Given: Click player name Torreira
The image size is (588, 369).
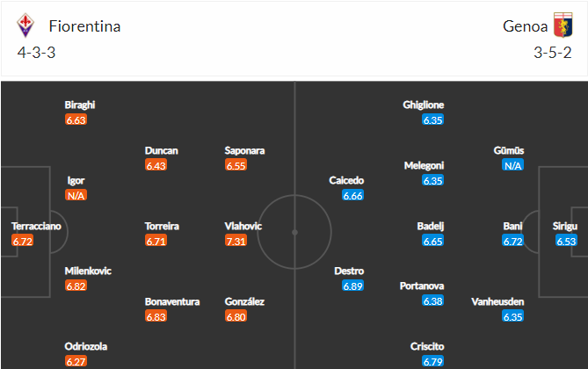Looking at the screenshot, I should (x=162, y=226).
